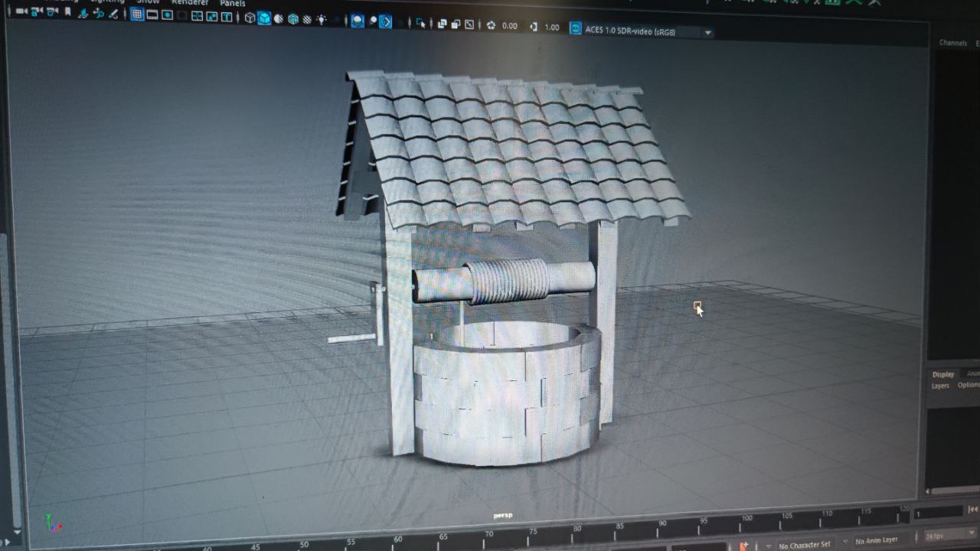Open the No Anim Layer dropdown

[877, 540]
